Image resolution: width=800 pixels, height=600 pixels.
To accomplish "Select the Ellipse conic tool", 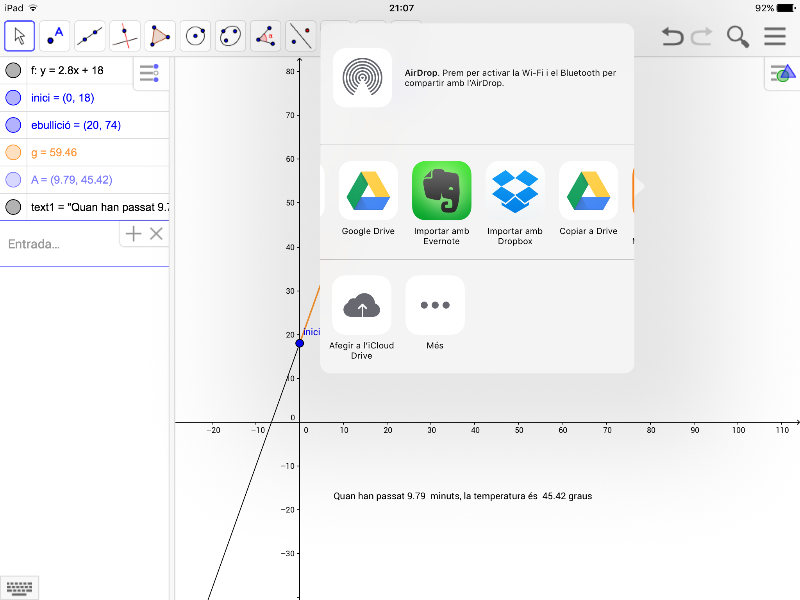I will pos(230,36).
